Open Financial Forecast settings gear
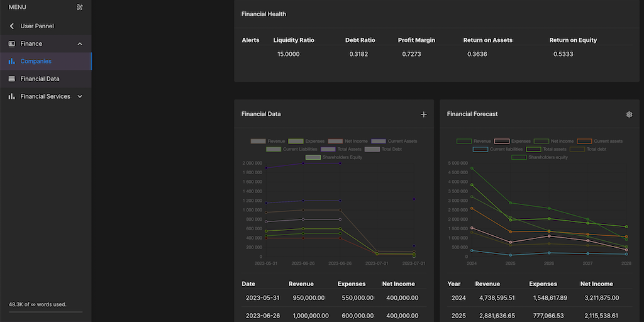The height and width of the screenshot is (322, 644). [629, 114]
